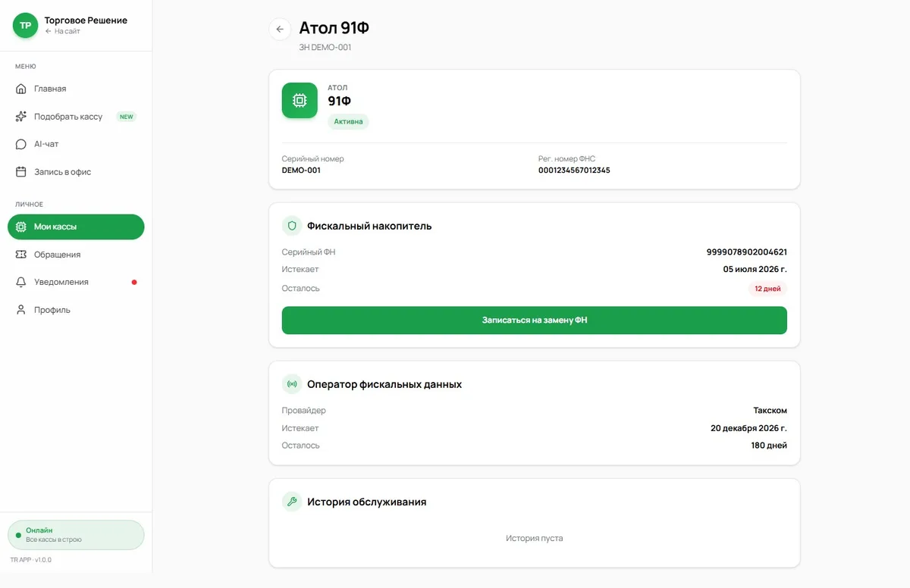
Task: Click the NEW badge beside Подобрать кассу
Action: pos(126,117)
